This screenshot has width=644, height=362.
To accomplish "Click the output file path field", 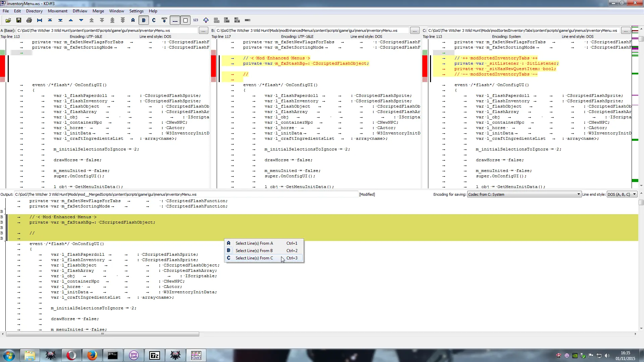I will (186, 194).
